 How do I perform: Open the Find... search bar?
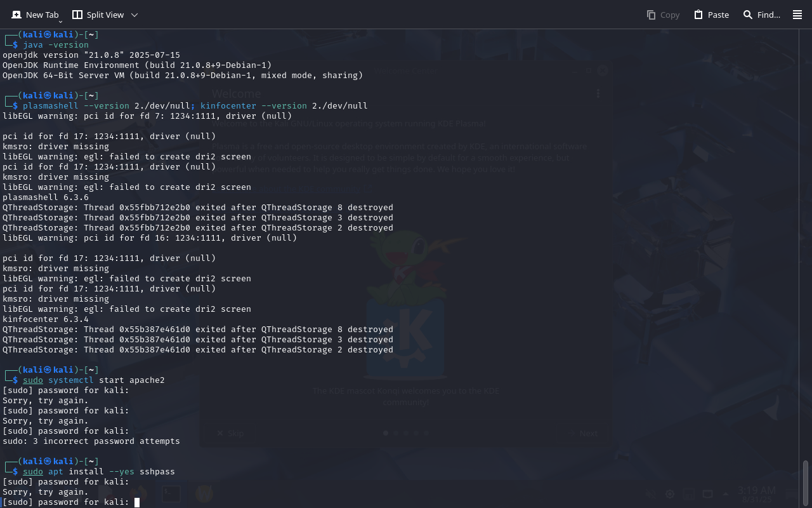click(x=761, y=15)
